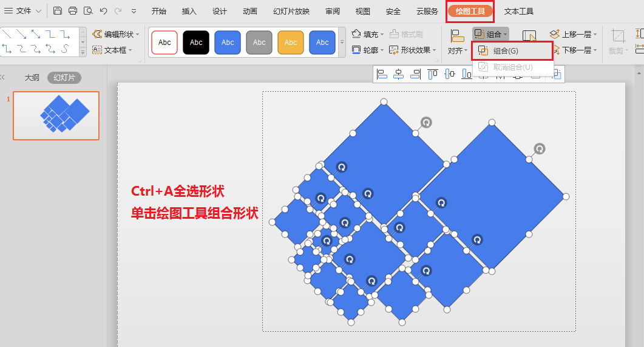Toggle the 组合 dropdown button in ribbon
Image resolution: width=644 pixels, height=347 pixels.
click(491, 34)
